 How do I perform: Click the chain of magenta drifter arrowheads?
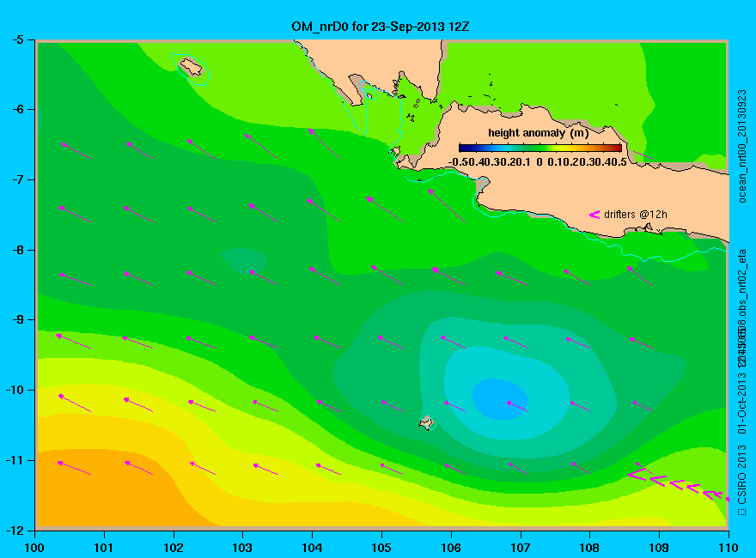tap(679, 484)
